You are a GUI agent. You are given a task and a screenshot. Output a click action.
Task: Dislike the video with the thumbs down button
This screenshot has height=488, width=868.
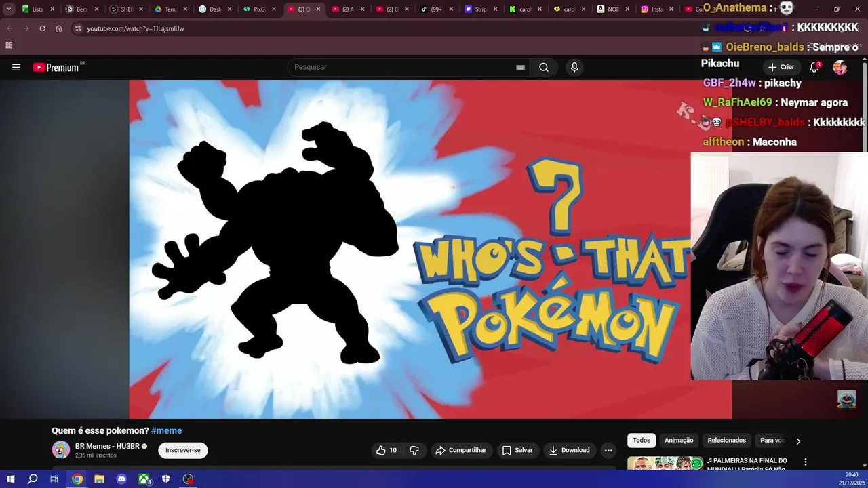[414, 450]
